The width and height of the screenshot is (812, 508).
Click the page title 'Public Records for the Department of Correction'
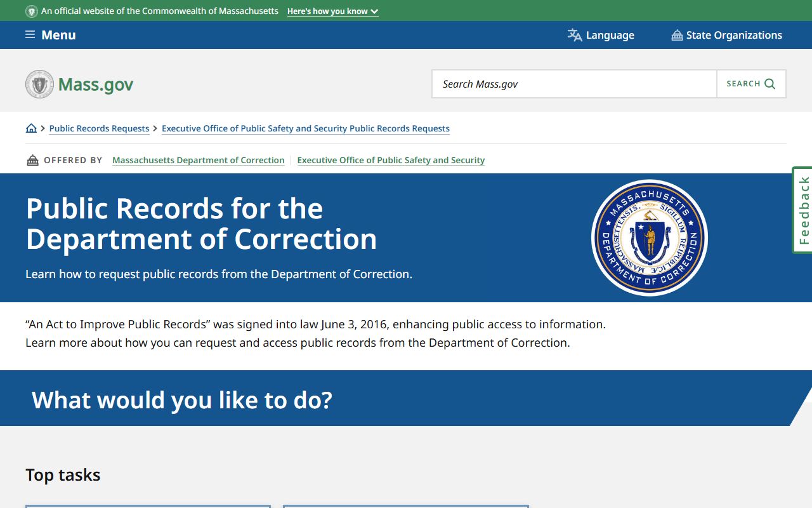(x=202, y=224)
